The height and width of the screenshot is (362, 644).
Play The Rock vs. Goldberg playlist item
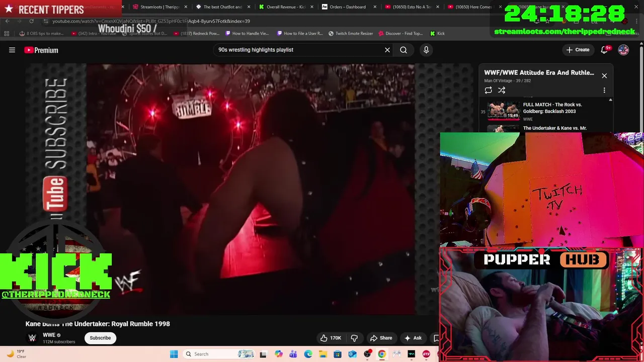(x=552, y=108)
